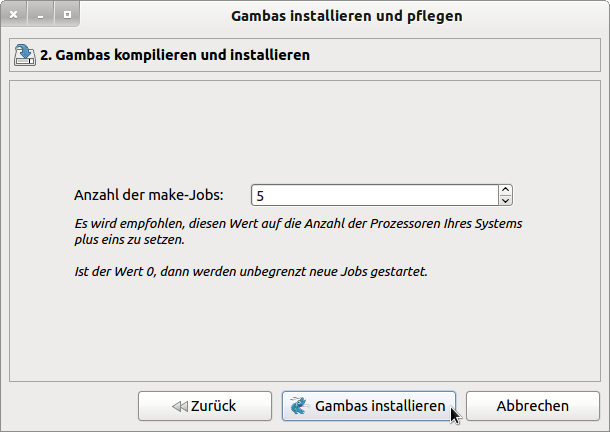Decrease the make-Jobs count by one
The height and width of the screenshot is (432, 610).
[x=505, y=201]
